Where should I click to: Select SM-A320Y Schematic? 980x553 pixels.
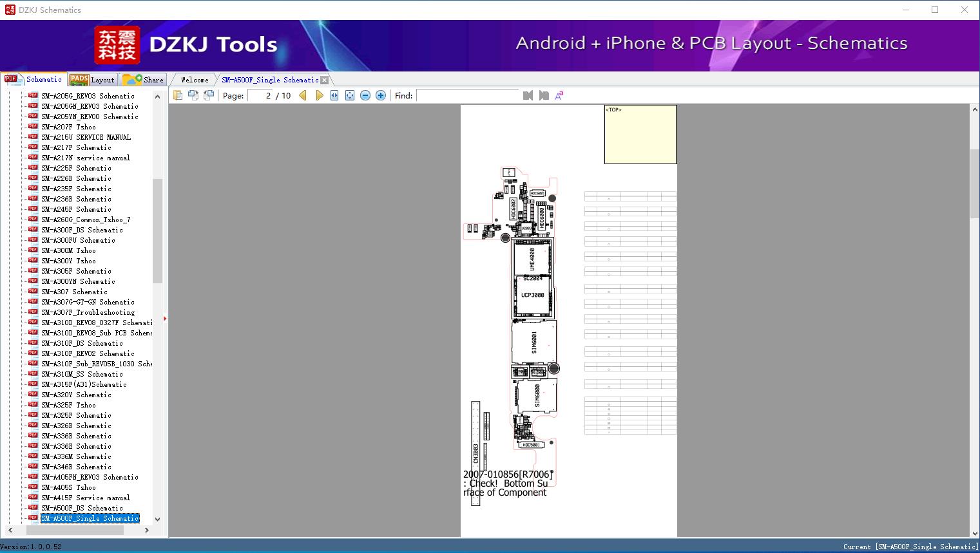(x=76, y=395)
